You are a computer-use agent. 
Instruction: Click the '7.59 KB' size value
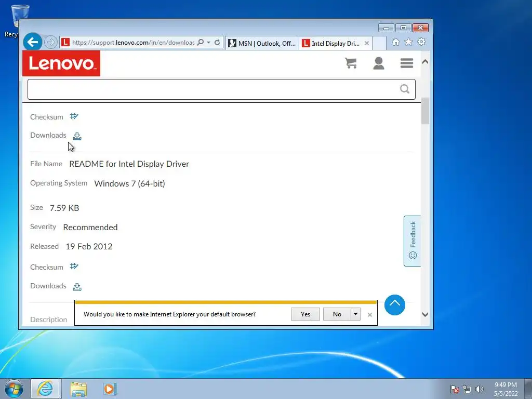[64, 208]
